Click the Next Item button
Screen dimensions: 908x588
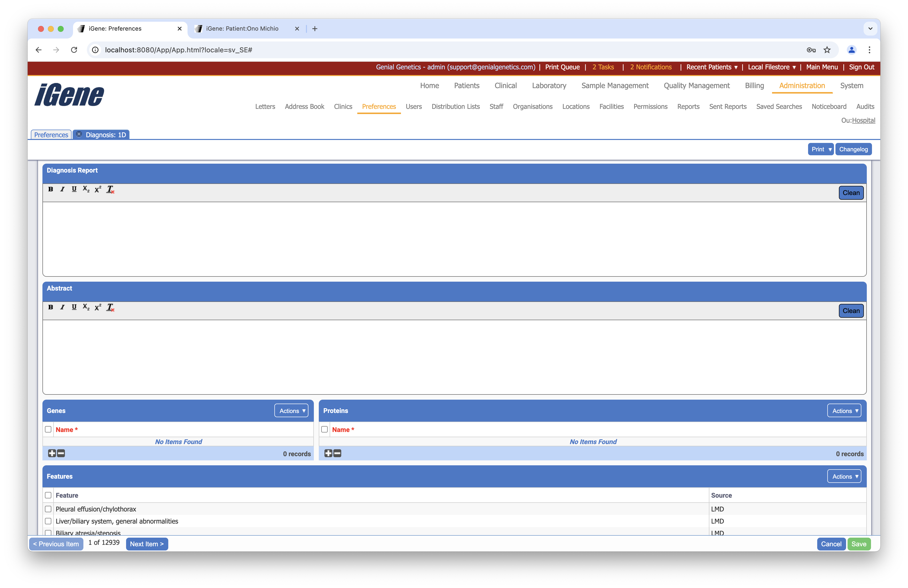[x=147, y=544]
